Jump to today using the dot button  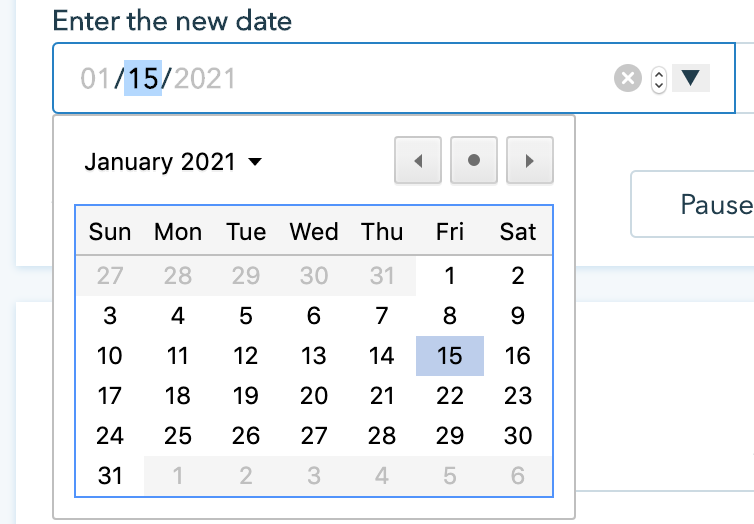click(x=474, y=161)
